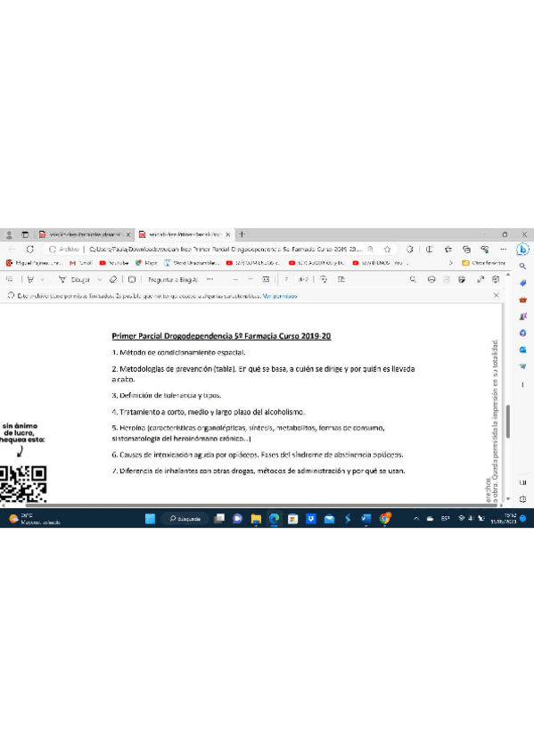Screen dimensions: 534x756
Task: Expand highlight color options dropdown
Action: [43, 279]
